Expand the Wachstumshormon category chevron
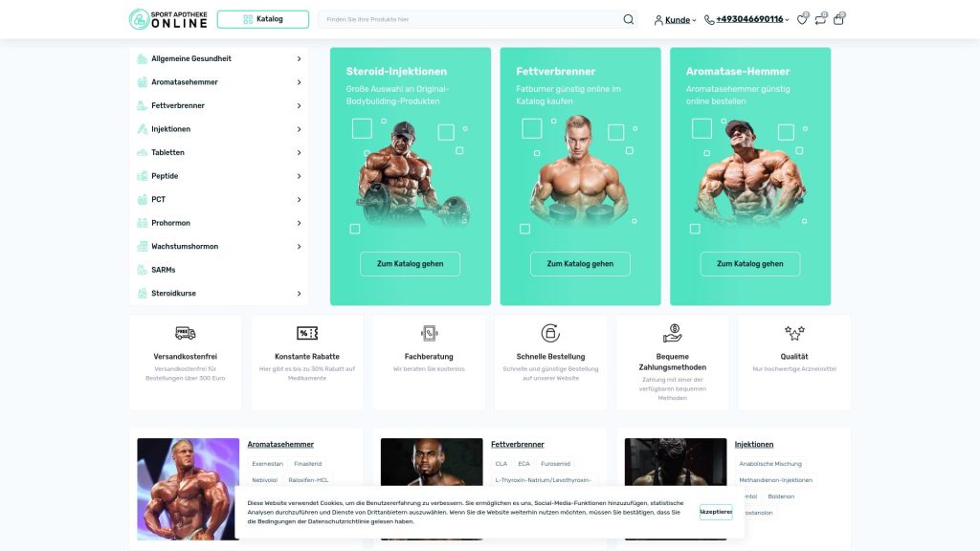 click(299, 247)
